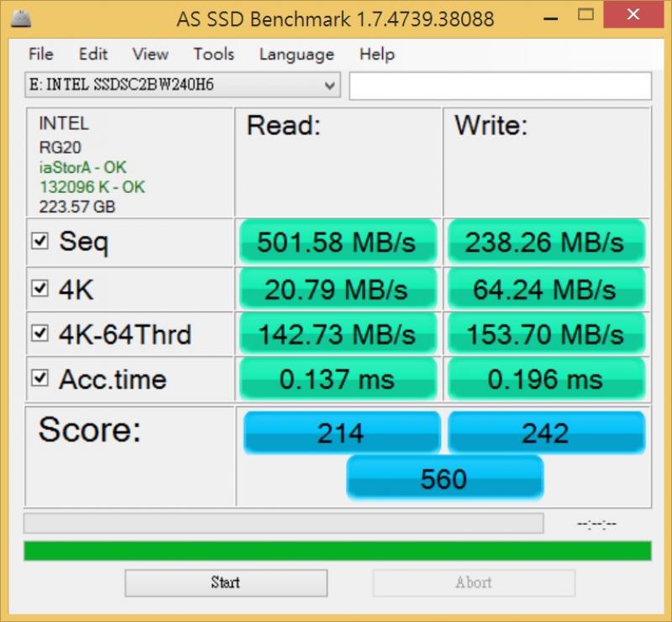Click the sequential write result 238.26 MB/s
The width and height of the screenshot is (672, 622).
pyautogui.click(x=547, y=241)
